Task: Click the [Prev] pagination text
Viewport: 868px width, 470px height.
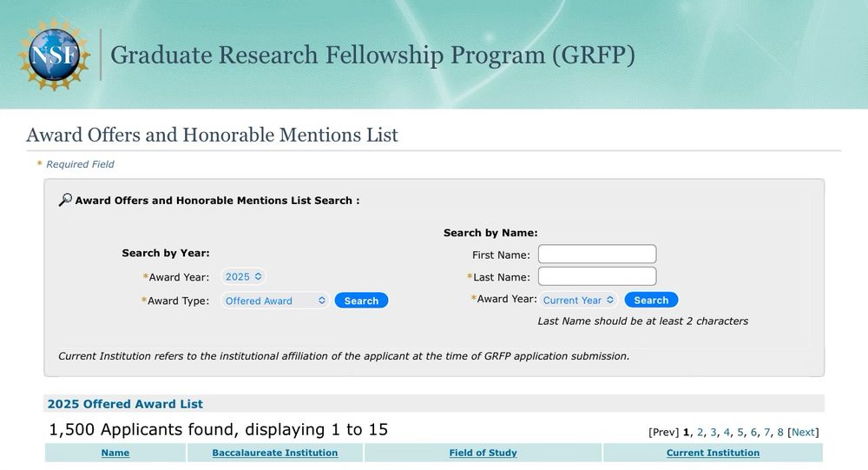Action: click(663, 433)
